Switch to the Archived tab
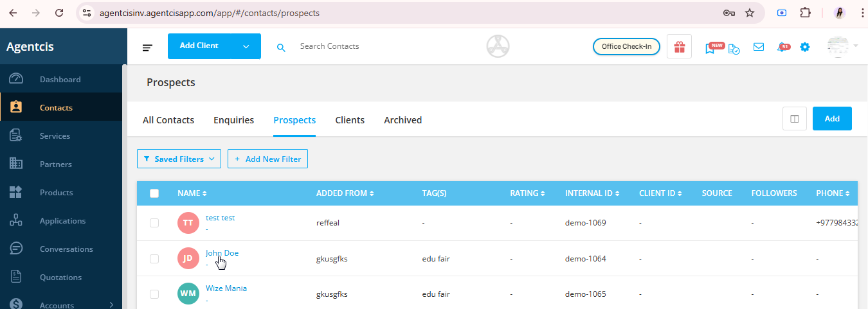The width and height of the screenshot is (868, 309). click(402, 120)
